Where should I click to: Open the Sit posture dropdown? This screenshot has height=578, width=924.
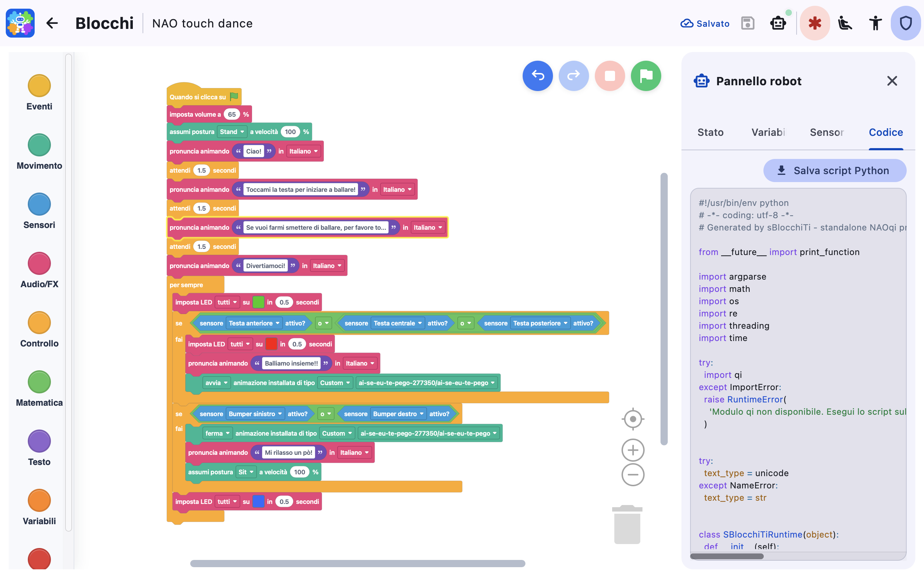pos(246,472)
